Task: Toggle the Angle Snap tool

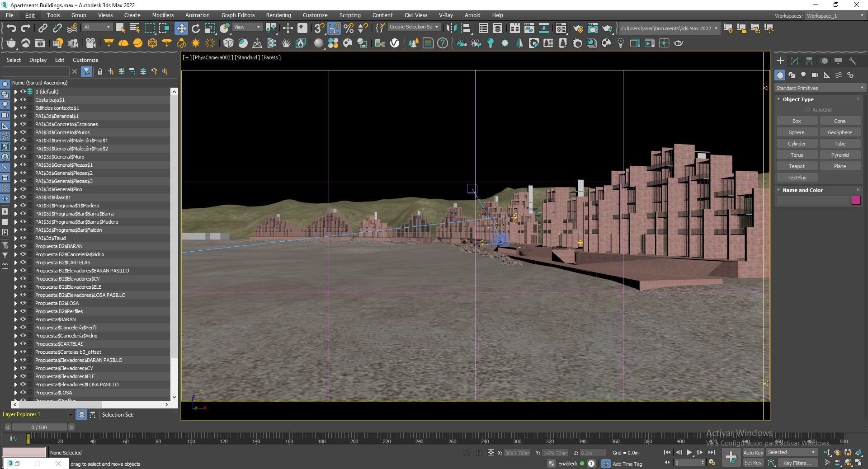Action: point(334,28)
